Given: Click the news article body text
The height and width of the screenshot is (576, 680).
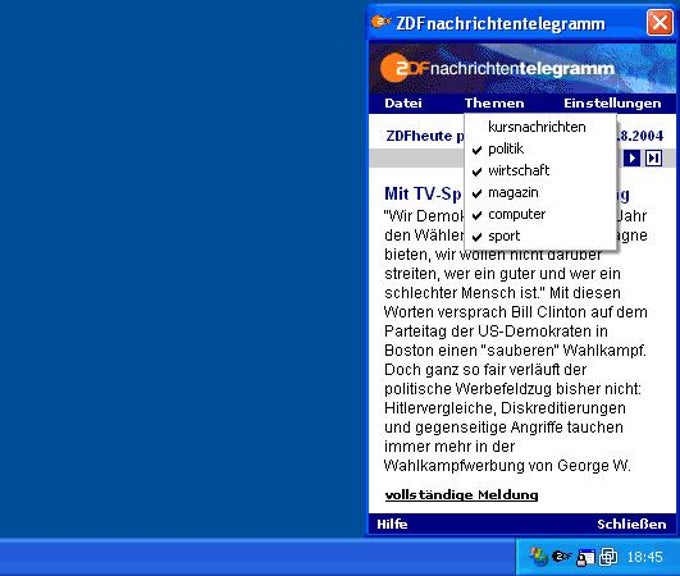Looking at the screenshot, I should coord(516,340).
